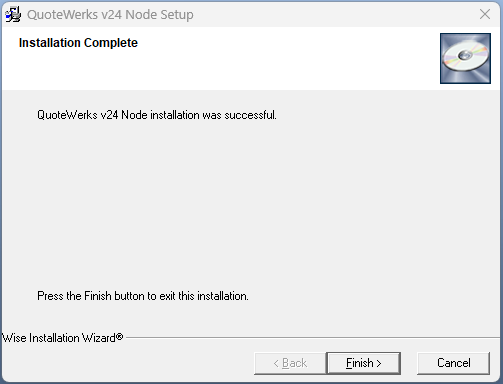
Task: Click the greyed-out Back button
Action: [x=290, y=363]
